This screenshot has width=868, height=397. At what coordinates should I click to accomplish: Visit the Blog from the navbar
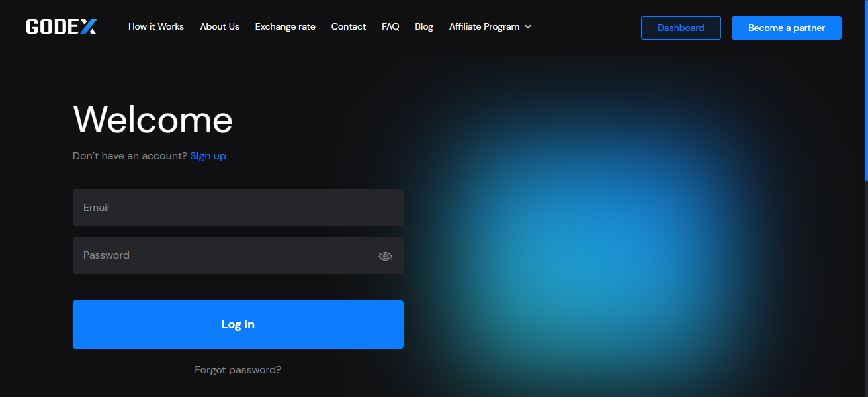click(x=424, y=27)
